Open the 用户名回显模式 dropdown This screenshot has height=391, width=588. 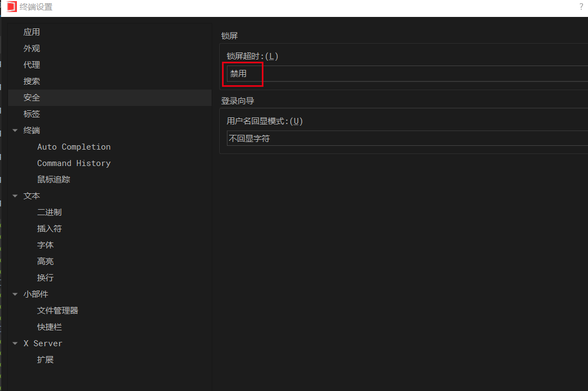pyautogui.click(x=407, y=138)
